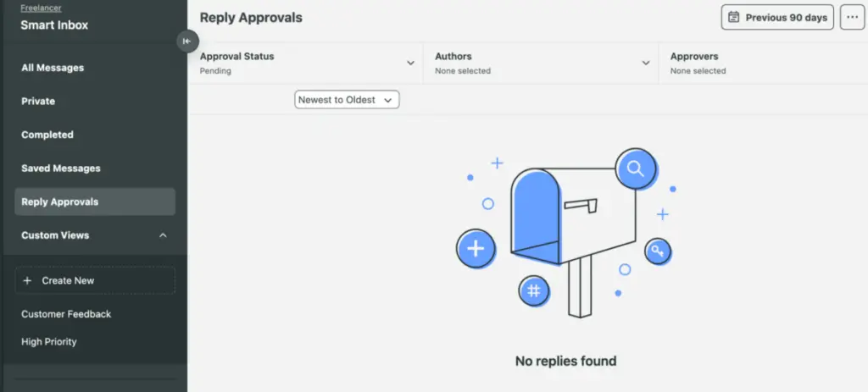
Task: Open Saved Messages in the sidebar
Action: click(61, 168)
